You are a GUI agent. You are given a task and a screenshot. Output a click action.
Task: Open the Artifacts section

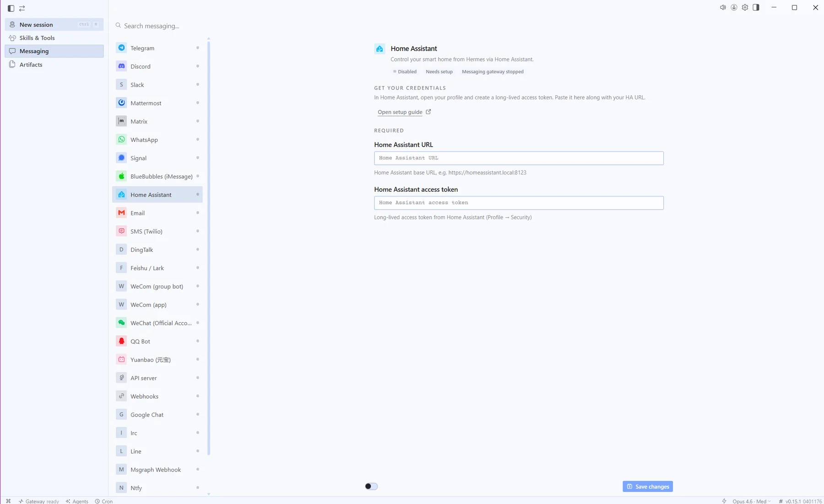coord(54,64)
